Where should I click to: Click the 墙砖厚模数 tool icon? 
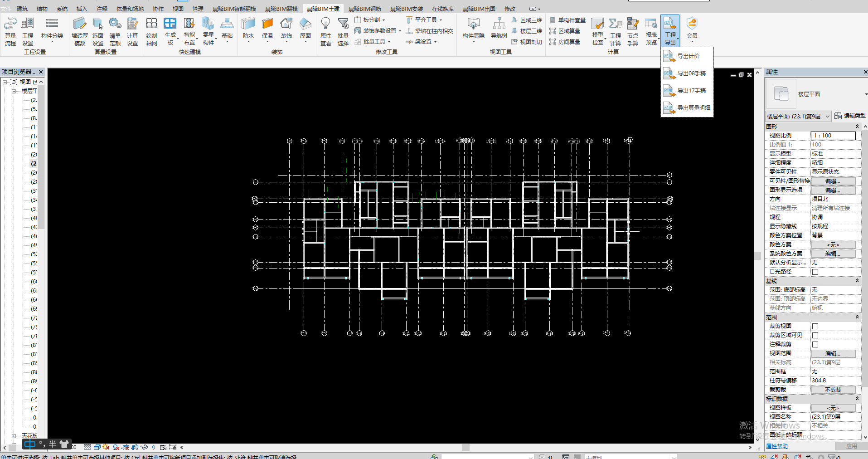coord(79,31)
